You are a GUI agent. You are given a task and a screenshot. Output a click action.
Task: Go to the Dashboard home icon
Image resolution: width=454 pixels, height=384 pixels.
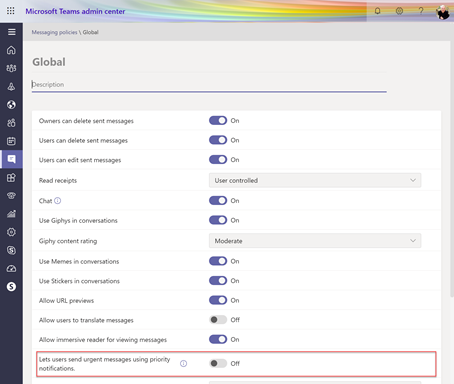(x=11, y=50)
